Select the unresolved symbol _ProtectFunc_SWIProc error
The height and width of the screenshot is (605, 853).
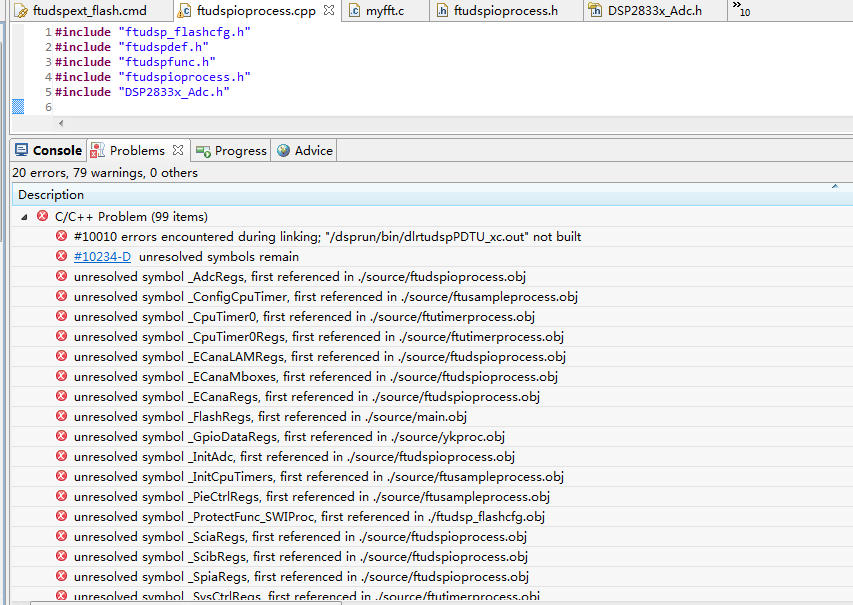(432, 517)
